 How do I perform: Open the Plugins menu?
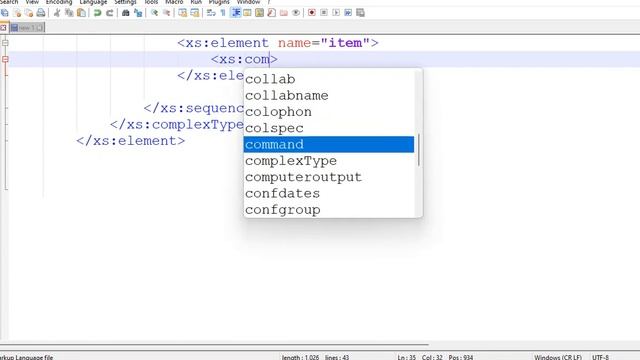click(x=219, y=2)
